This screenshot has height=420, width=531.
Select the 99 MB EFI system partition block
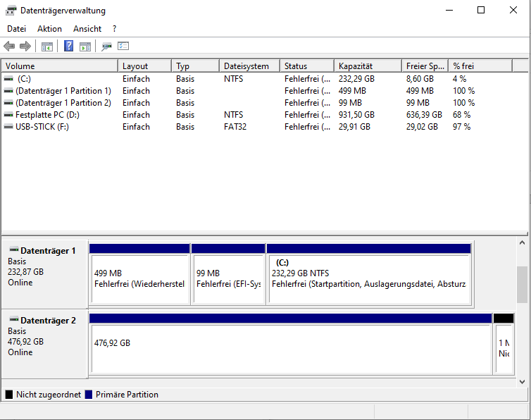228,275
